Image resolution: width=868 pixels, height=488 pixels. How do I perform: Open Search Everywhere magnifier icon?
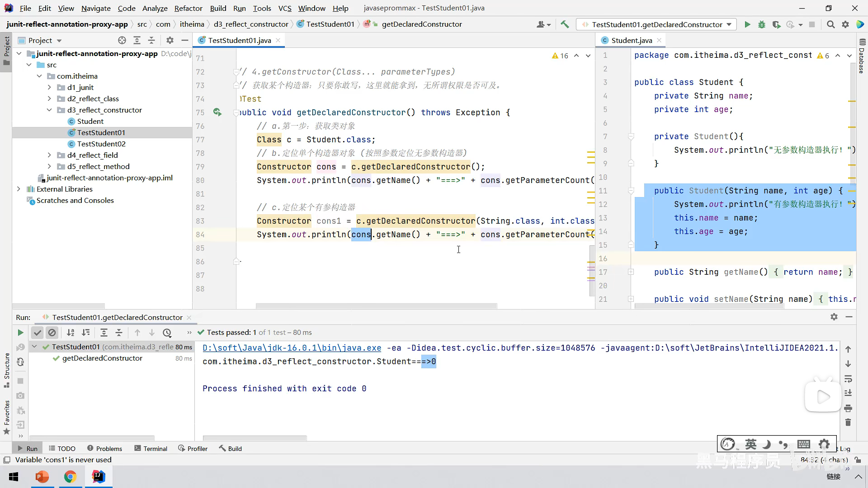(830, 24)
